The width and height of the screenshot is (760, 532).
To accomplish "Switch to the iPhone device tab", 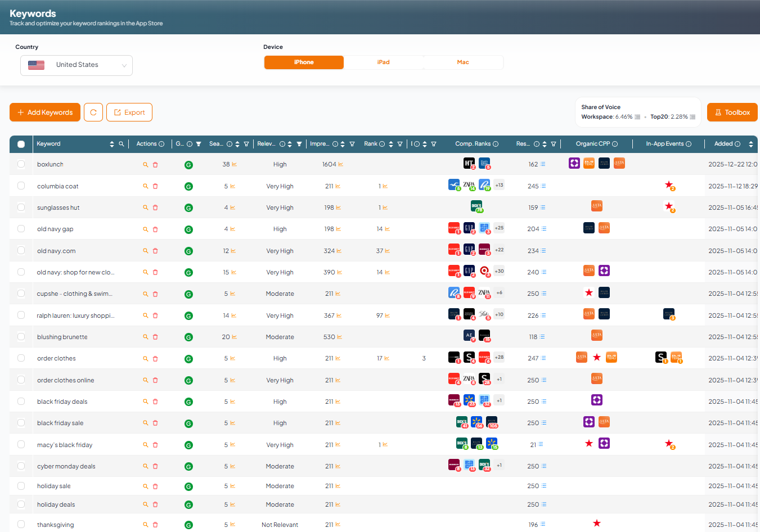I will (304, 62).
